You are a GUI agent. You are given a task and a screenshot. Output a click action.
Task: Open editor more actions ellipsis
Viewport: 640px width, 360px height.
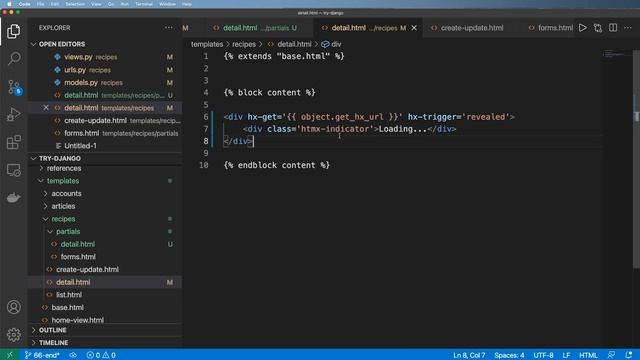[628, 28]
